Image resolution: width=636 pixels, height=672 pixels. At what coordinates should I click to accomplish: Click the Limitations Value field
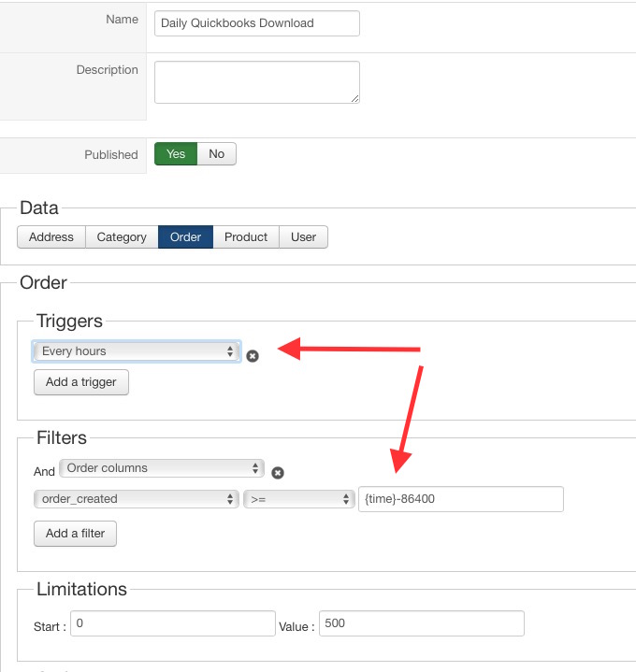pyautogui.click(x=421, y=623)
